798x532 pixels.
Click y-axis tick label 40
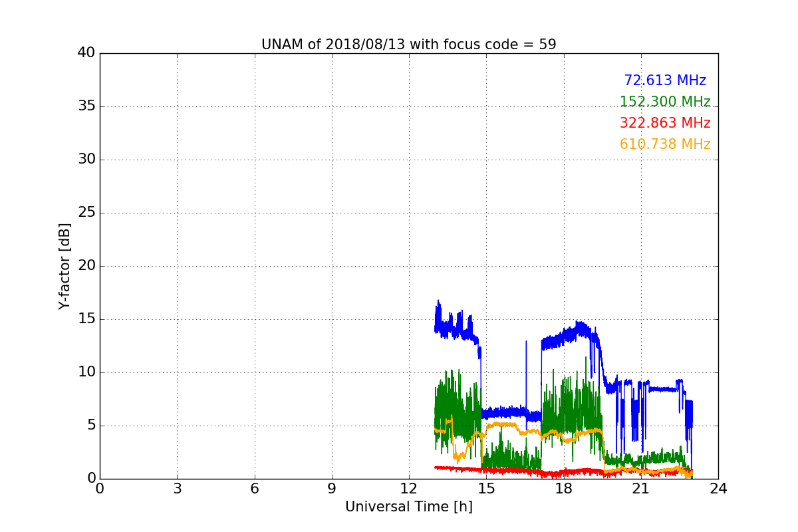point(86,53)
